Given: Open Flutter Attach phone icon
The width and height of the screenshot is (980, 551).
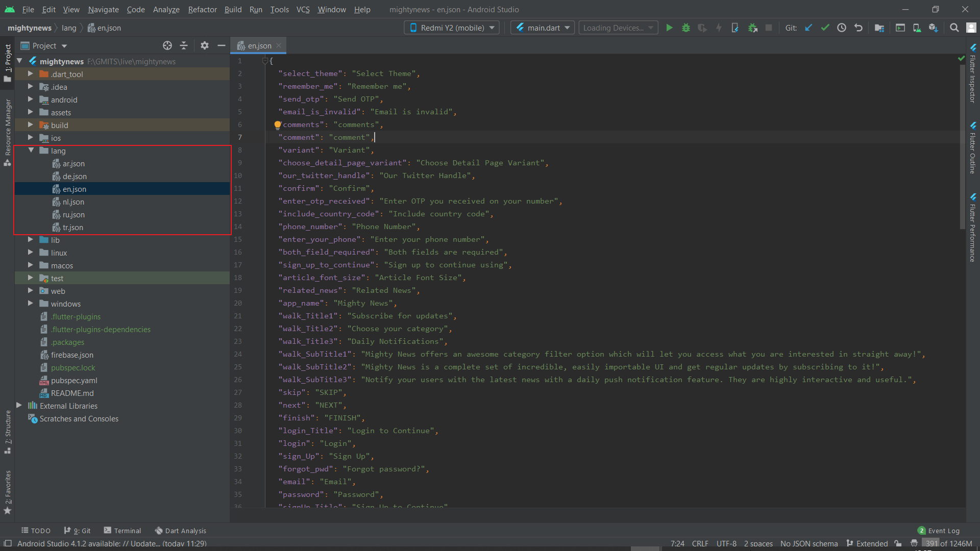Looking at the screenshot, I should (x=735, y=28).
